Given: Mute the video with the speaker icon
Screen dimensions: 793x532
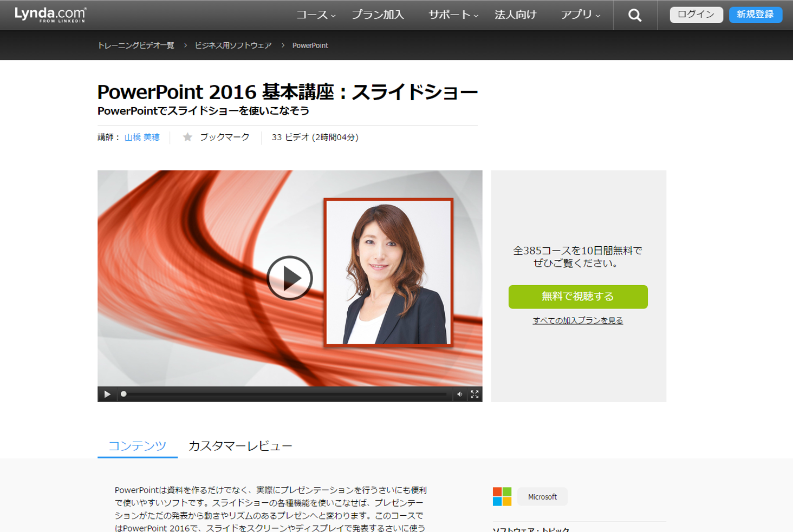Looking at the screenshot, I should point(459,395).
